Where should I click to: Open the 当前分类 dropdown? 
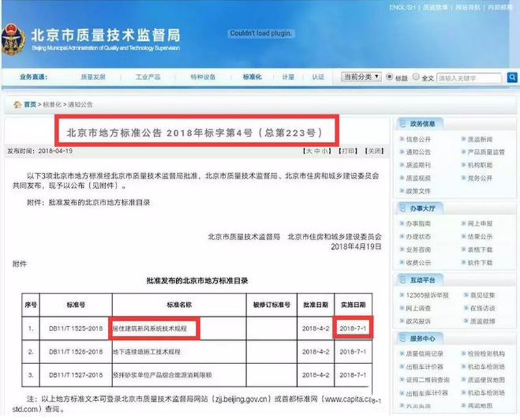[x=361, y=77]
